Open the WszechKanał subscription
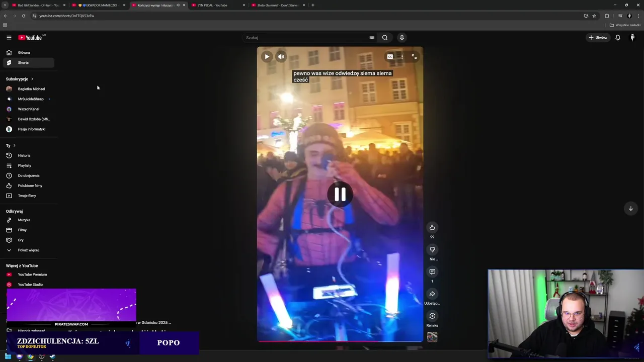 pos(28,109)
